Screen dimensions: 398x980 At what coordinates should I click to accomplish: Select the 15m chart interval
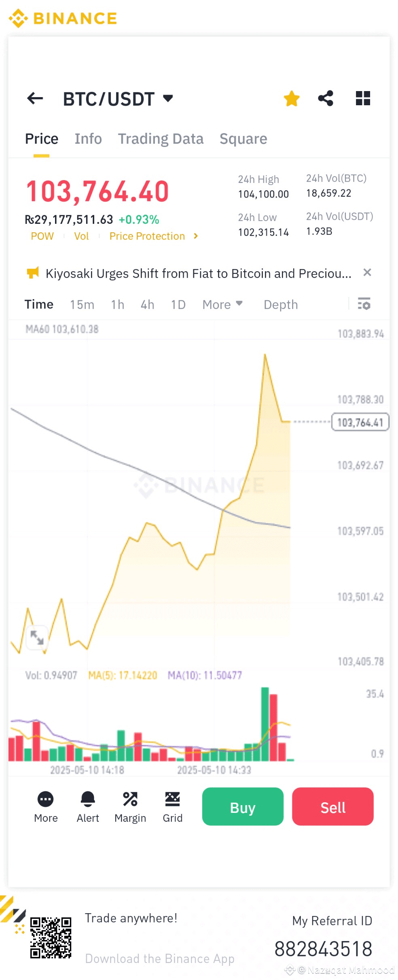click(x=82, y=304)
